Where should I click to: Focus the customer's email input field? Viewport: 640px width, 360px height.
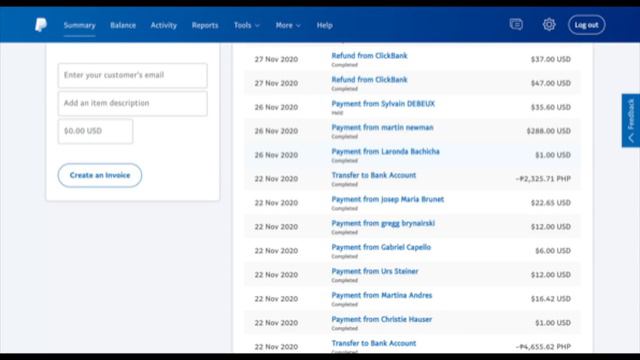tap(133, 75)
